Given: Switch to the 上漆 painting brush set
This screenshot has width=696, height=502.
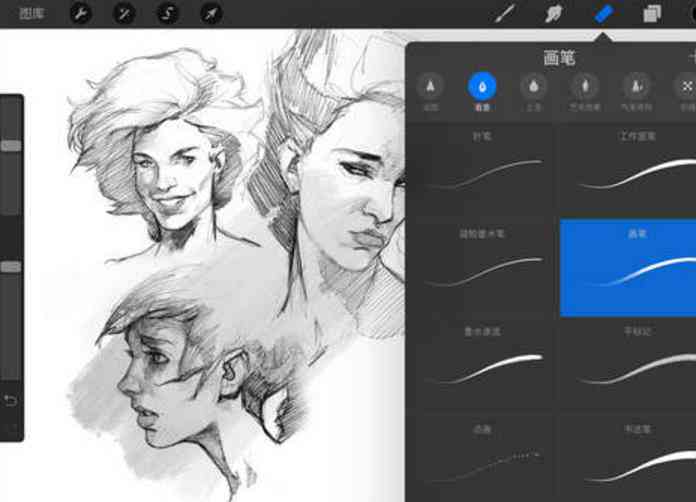Looking at the screenshot, I should pyautogui.click(x=534, y=92).
